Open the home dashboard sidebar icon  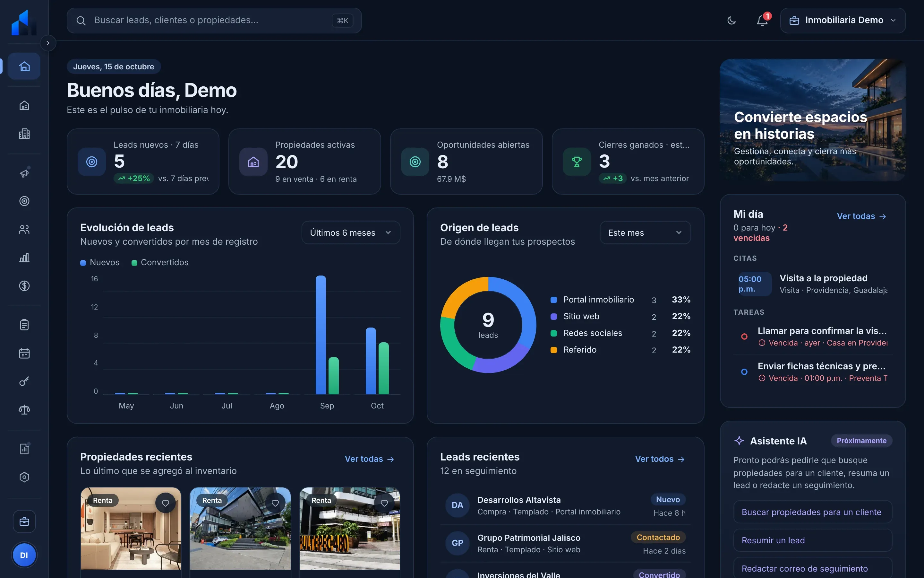click(x=24, y=66)
